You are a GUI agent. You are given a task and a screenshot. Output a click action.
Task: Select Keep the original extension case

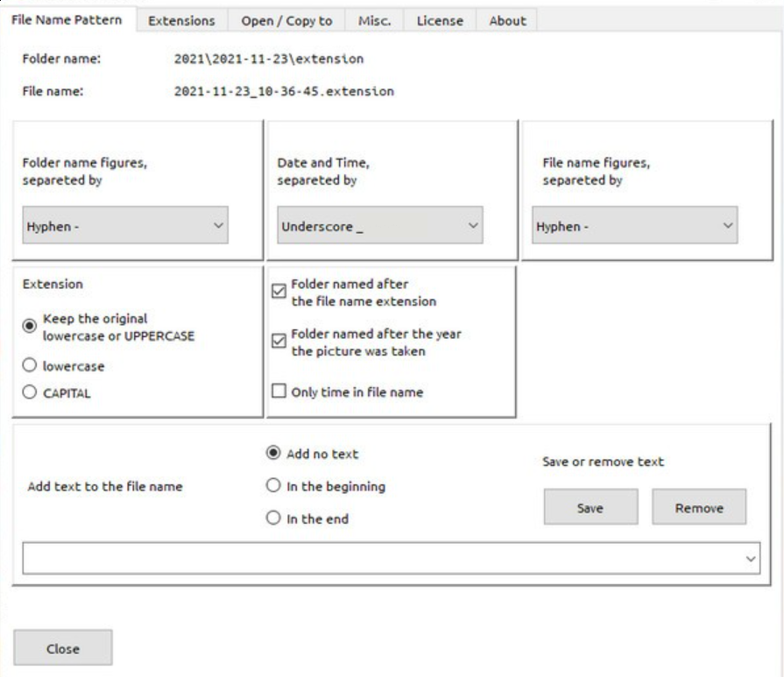coord(30,326)
